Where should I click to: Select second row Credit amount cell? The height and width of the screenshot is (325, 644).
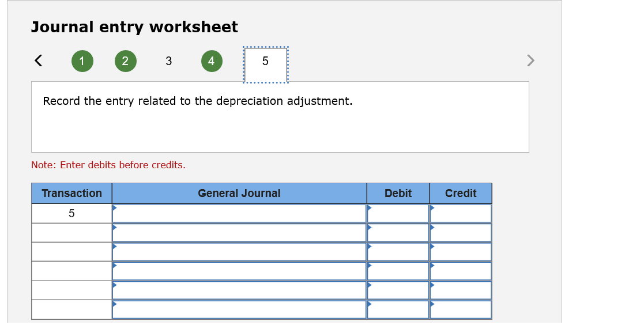coord(461,233)
